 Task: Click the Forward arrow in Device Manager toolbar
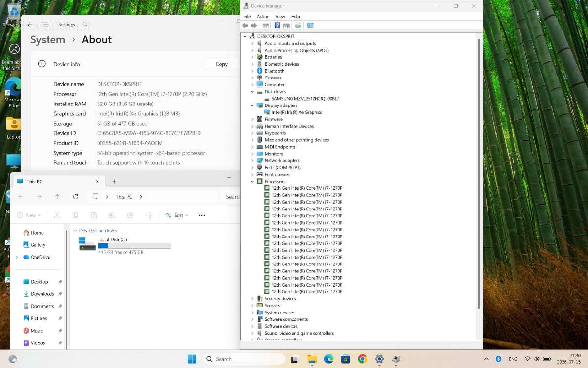[254, 26]
